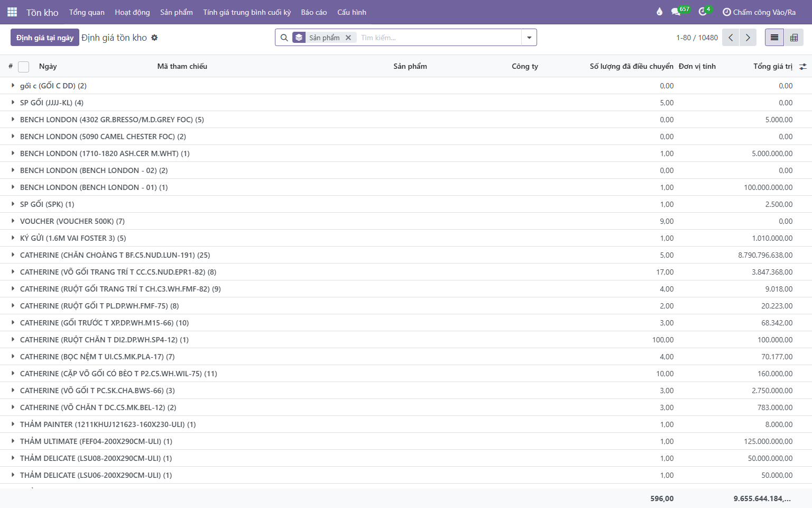Open the activities clock icon showing 4
812x508 pixels.
[x=705, y=11]
